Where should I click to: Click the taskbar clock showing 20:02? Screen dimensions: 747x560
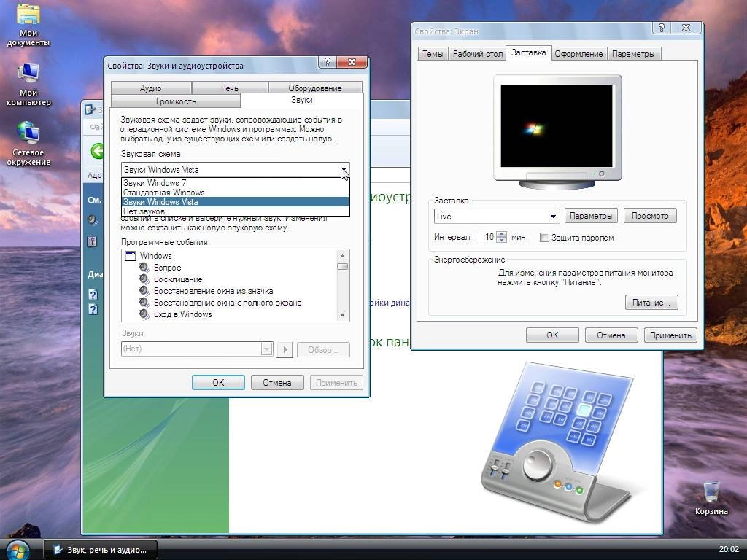click(729, 550)
